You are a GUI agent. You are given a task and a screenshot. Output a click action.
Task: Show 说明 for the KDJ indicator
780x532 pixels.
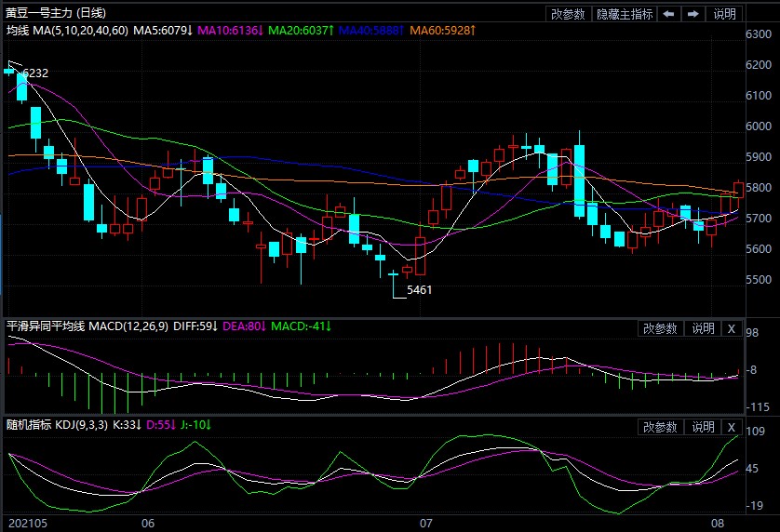pyautogui.click(x=702, y=427)
